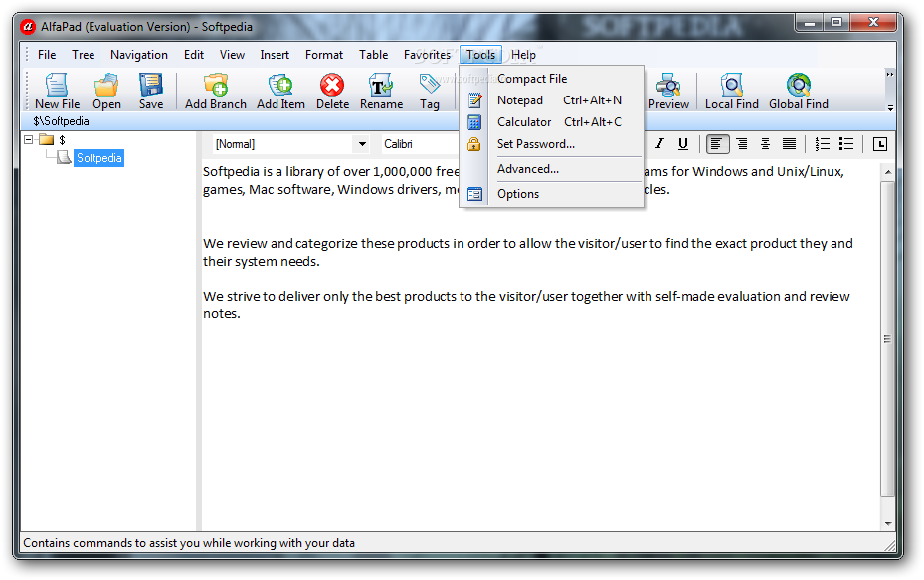This screenshot has height=580, width=924.
Task: Close the open Tools menu
Action: [x=480, y=55]
